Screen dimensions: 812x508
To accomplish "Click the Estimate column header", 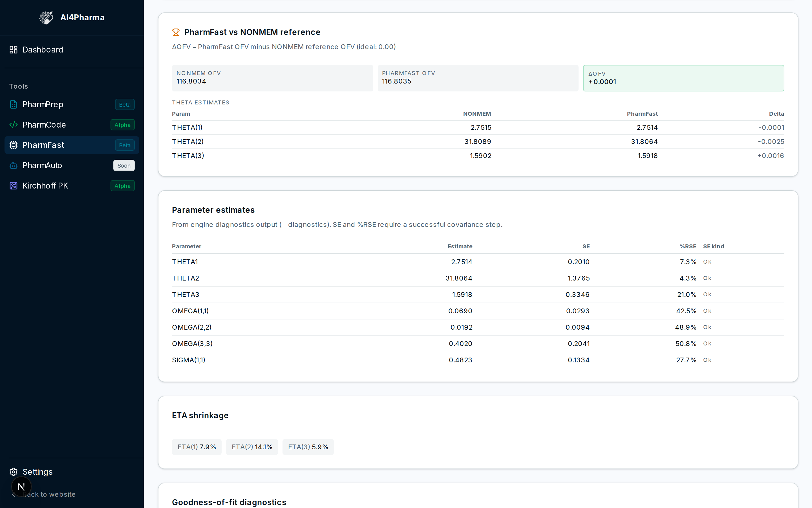I will pos(460,246).
